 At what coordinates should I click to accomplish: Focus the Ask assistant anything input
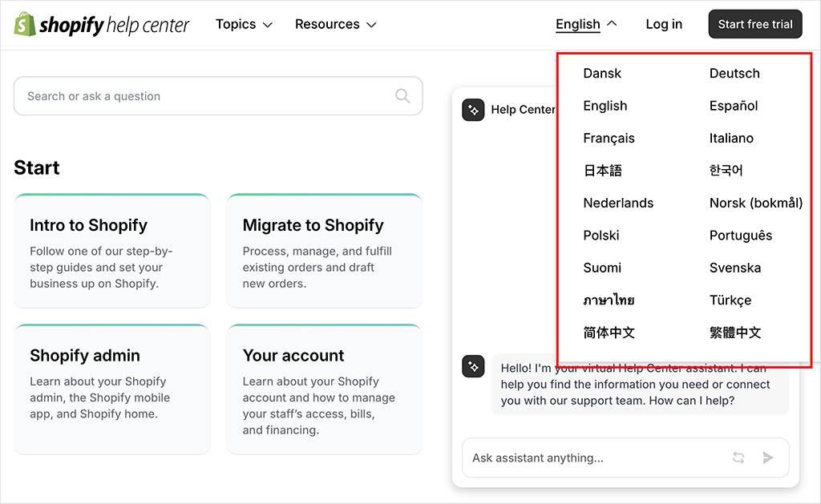(x=625, y=458)
